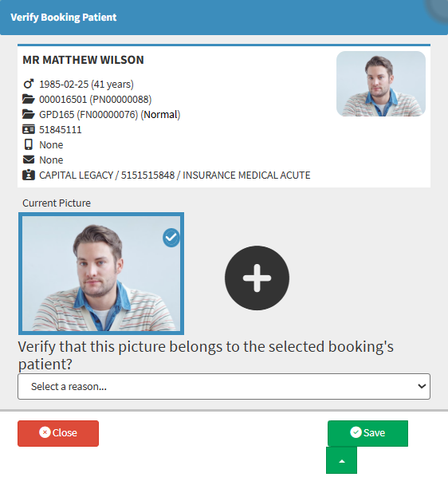
Task: Click the insurance badge icon beside CAPITAL LEGACY
Action: coord(29,175)
